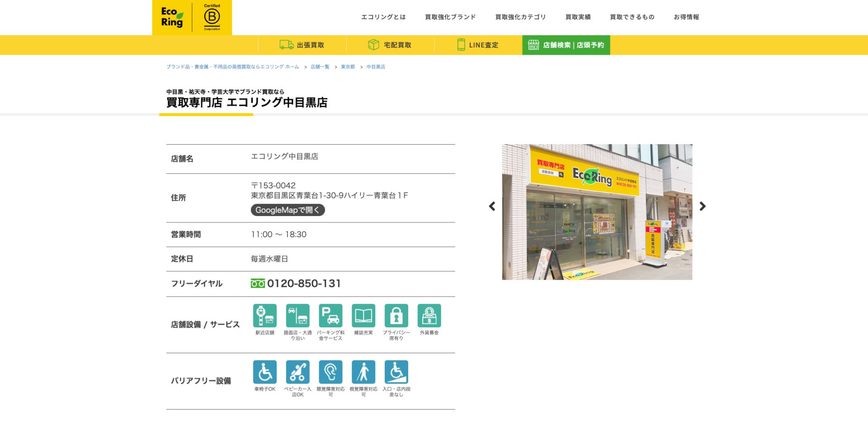The image size is (868, 434).
Task: Click the store name value エコリング中目黒店
Action: coord(284,156)
